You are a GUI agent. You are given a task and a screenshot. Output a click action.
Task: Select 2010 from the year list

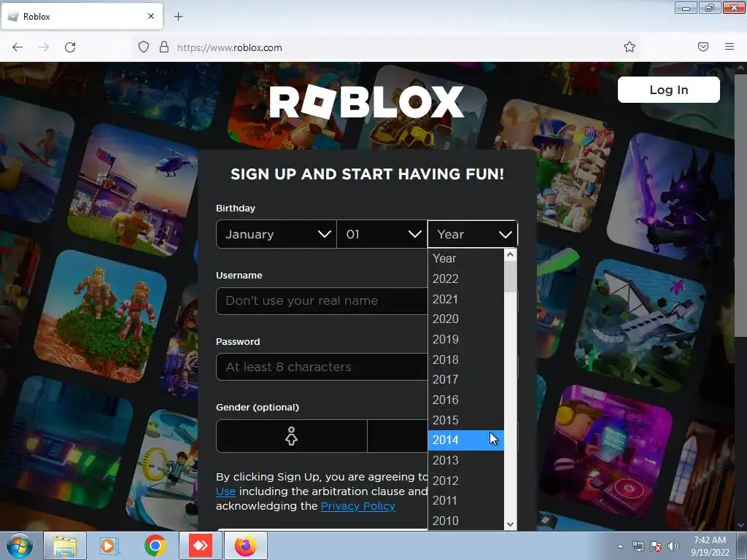[466, 521]
